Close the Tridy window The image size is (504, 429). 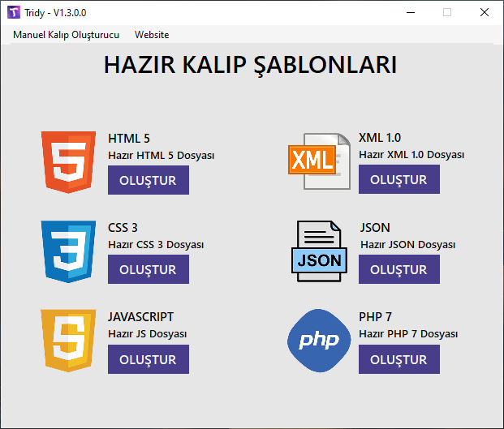[485, 12]
